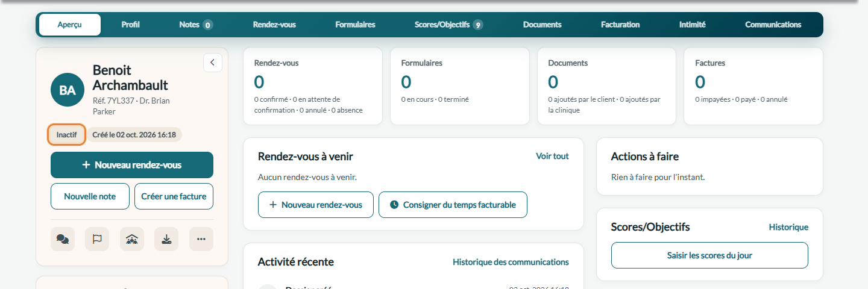Open the Scores/Objectifs Historique link

[788, 227]
